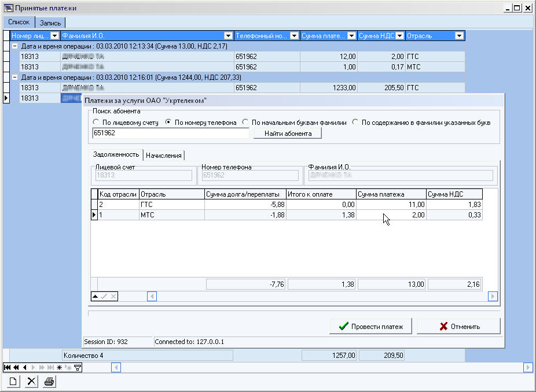Click Найти абонента button
This screenshot has width=536, height=392.
pos(288,134)
